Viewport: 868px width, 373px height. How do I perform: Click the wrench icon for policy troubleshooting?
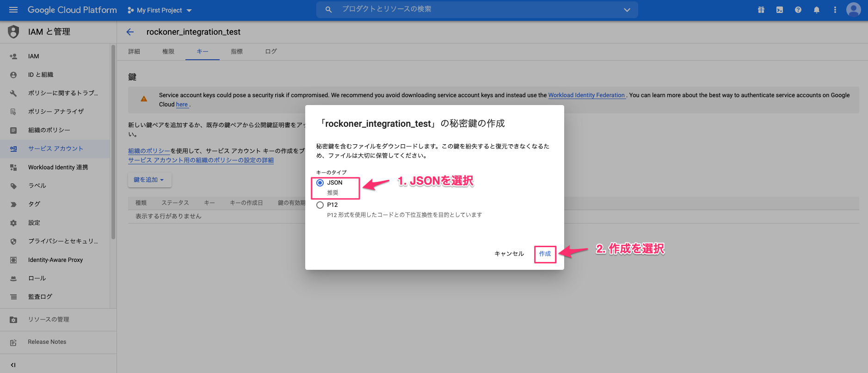[13, 93]
